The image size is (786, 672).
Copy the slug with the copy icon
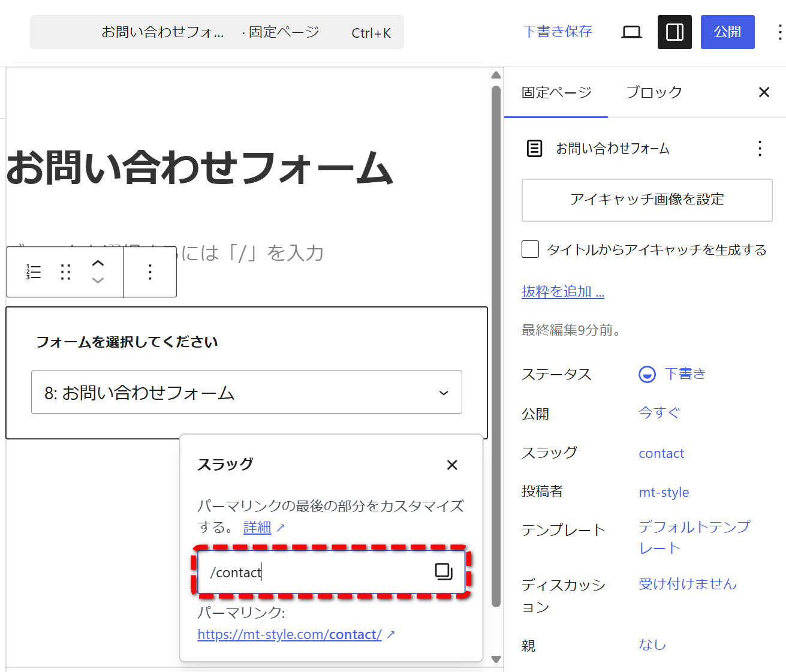tap(444, 571)
